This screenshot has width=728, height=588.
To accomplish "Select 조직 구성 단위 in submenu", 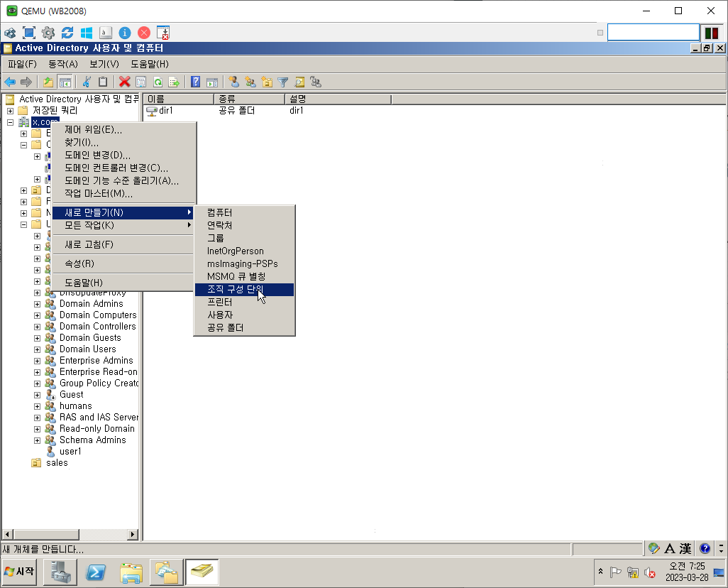I will tap(244, 289).
